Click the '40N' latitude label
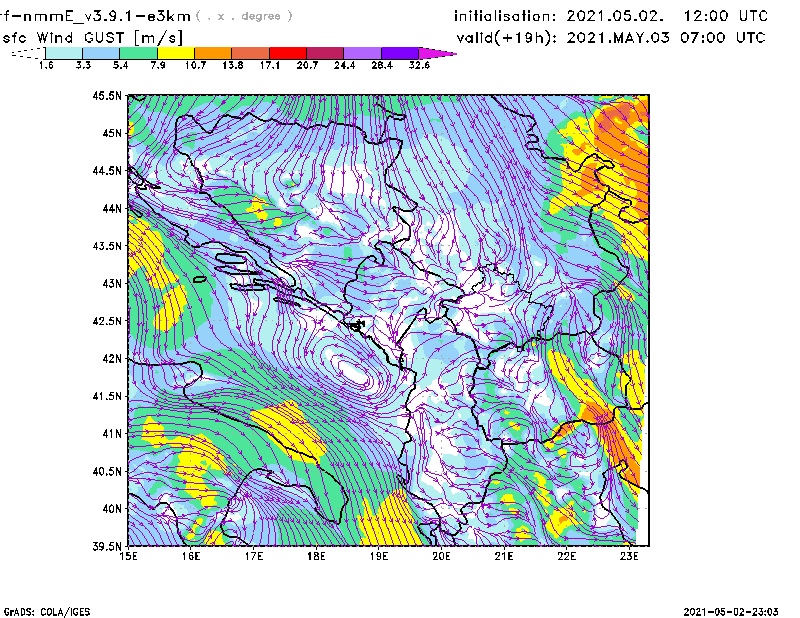 [x=112, y=509]
